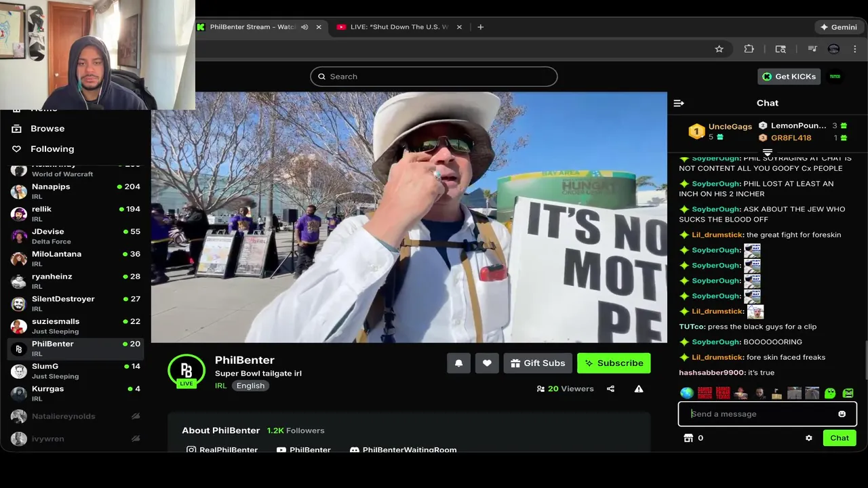Click hashsabber9900 username in chat
This screenshot has width=868, height=488.
point(711,373)
